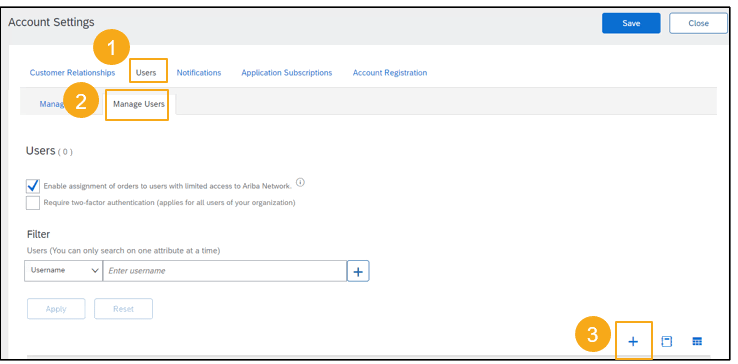Image resolution: width=738 pixels, height=364 pixels.
Task: Click the plus button next to the username field
Action: tap(358, 271)
